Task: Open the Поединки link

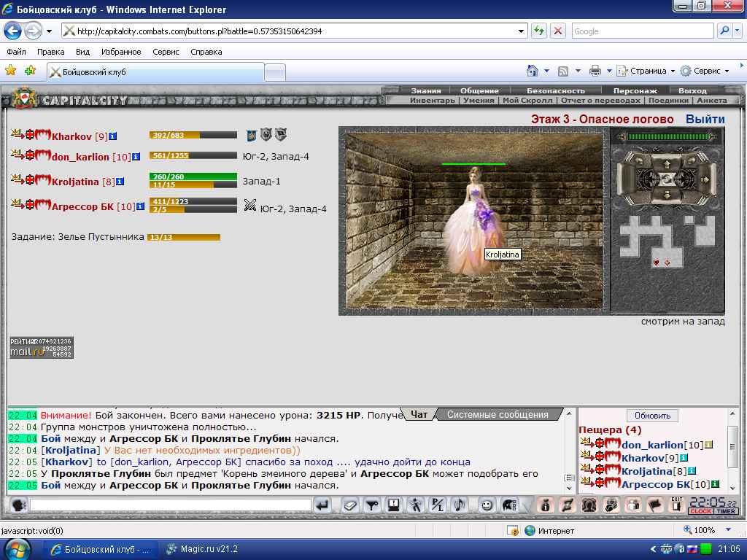Action: (668, 101)
